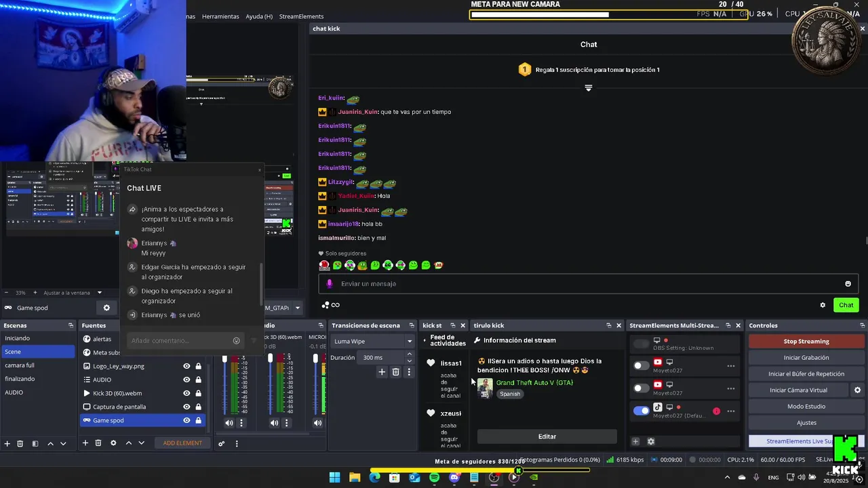Switch to finalizando scene
Screen dimensions: 868x488
(37, 379)
